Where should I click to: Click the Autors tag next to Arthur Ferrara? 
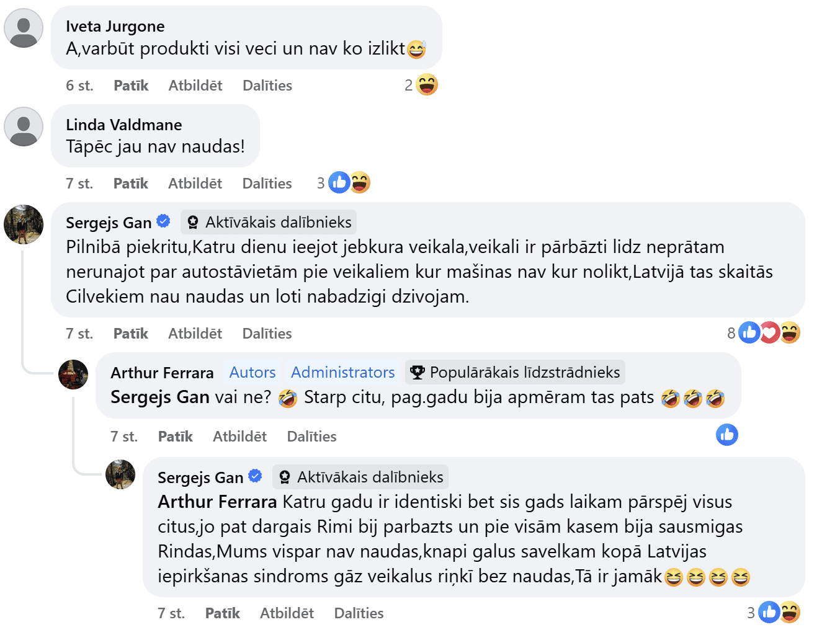(252, 372)
